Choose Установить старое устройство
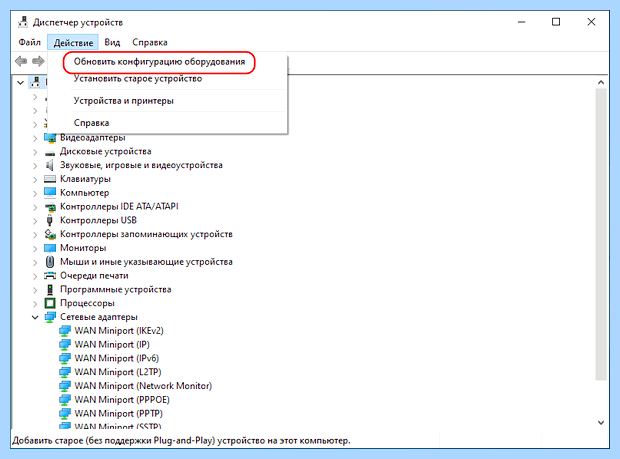 [138, 79]
